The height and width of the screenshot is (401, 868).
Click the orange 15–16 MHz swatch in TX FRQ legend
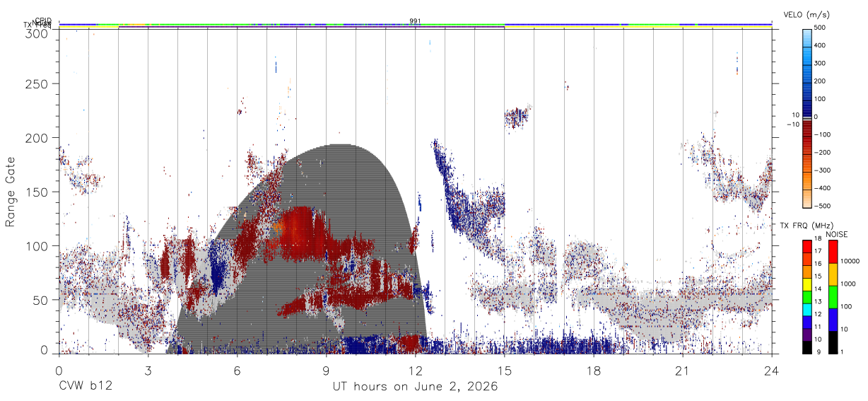point(807,272)
